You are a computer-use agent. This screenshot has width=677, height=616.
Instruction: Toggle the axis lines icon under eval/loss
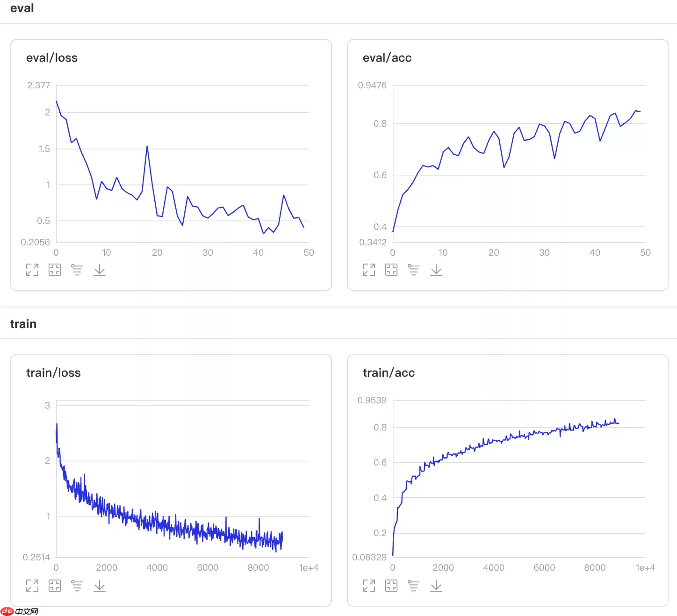[77, 270]
